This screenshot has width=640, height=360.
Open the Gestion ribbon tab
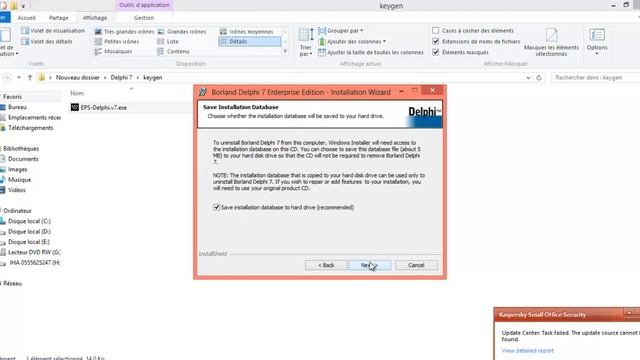tap(144, 18)
